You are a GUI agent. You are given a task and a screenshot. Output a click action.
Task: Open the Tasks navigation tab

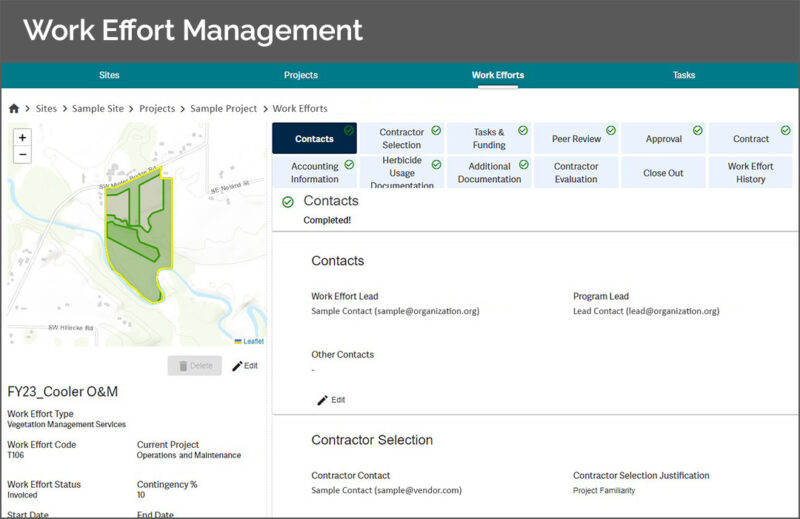click(x=684, y=75)
